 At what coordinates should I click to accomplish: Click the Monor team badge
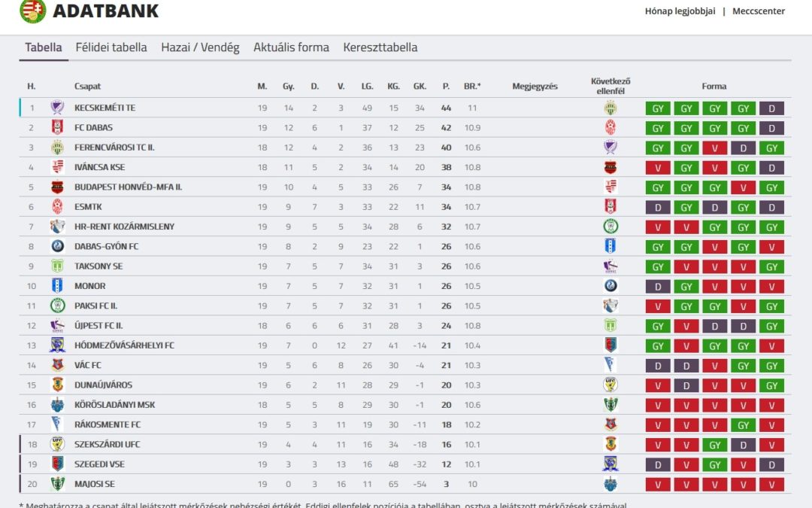tap(57, 286)
